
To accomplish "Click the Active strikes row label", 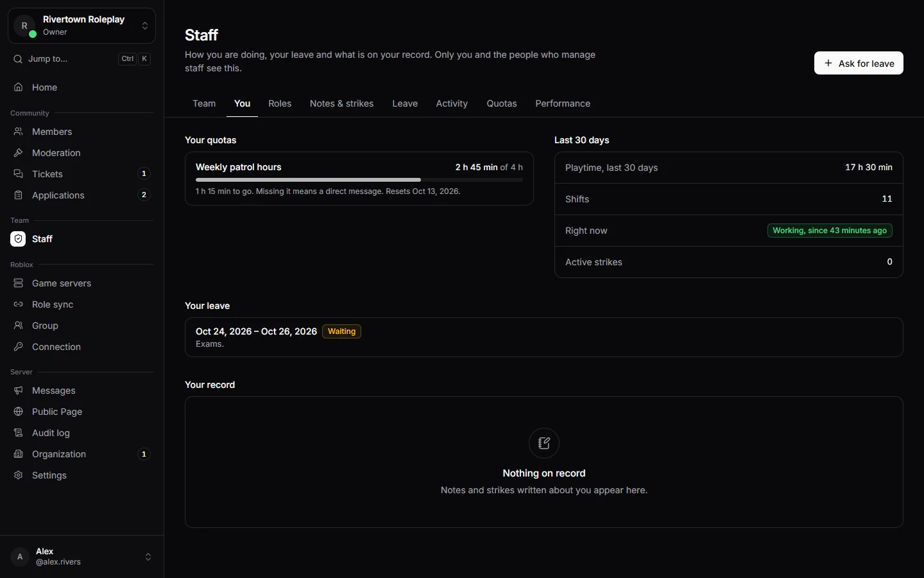I will pyautogui.click(x=594, y=262).
